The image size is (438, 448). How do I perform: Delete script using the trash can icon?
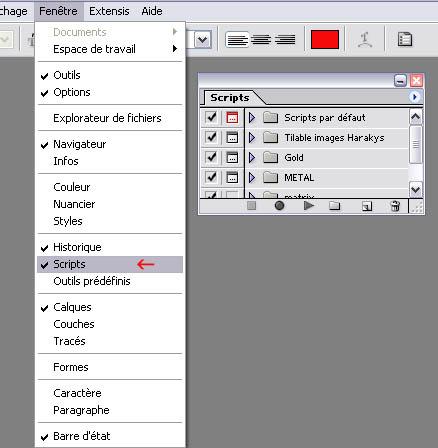pos(395,206)
